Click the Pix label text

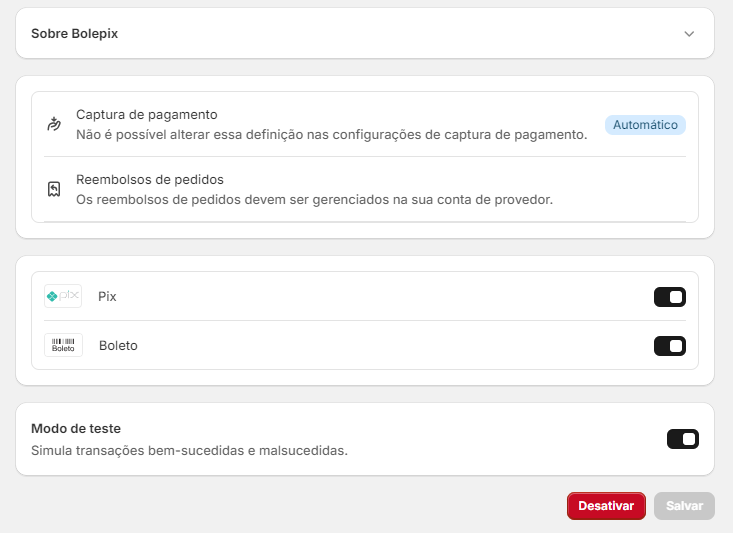(107, 296)
